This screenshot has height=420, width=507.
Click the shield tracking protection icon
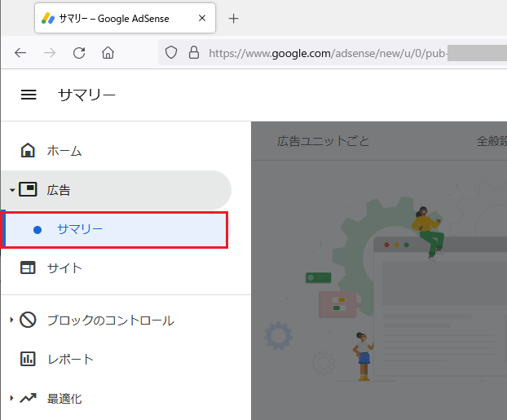click(x=171, y=53)
